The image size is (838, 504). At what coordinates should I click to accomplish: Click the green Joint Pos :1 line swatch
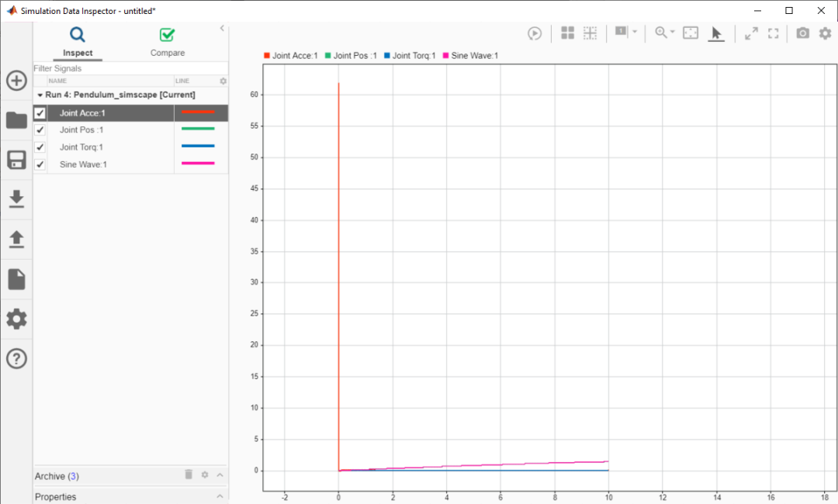[198, 129]
